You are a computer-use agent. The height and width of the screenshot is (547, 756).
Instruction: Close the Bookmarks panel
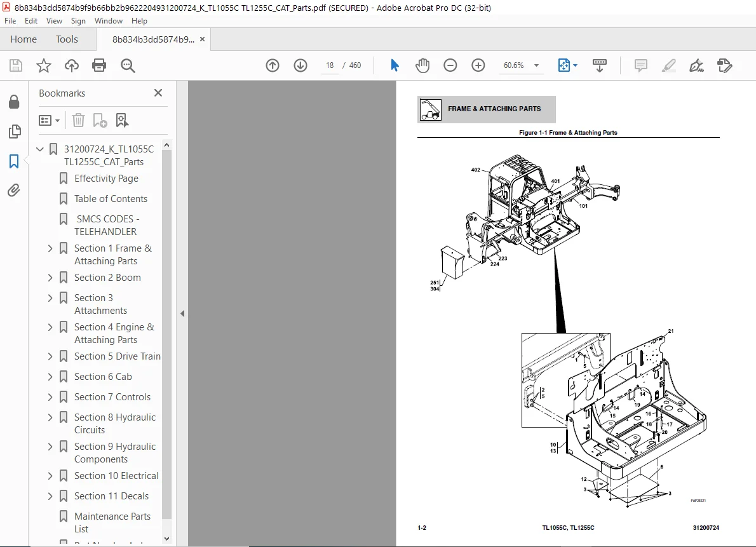coord(158,93)
